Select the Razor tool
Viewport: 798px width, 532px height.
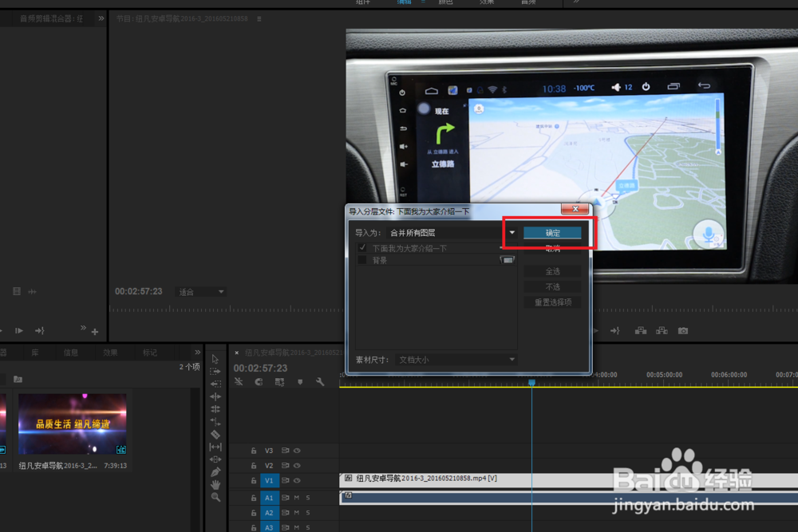coord(215,435)
